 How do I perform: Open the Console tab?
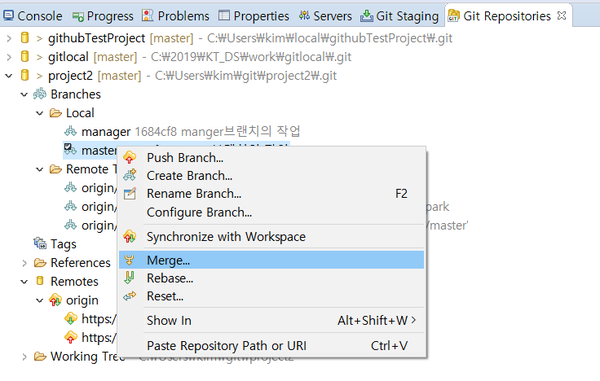(x=33, y=16)
